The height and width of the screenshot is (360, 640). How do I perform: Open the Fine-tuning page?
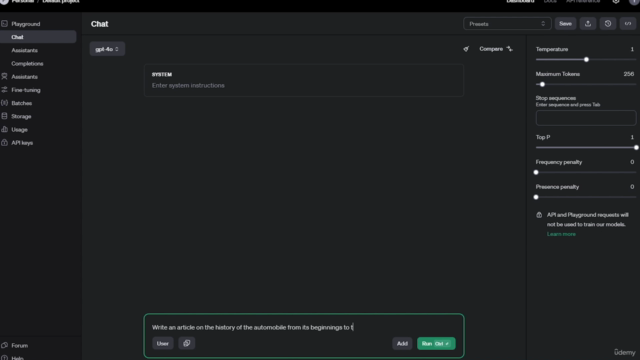26,90
